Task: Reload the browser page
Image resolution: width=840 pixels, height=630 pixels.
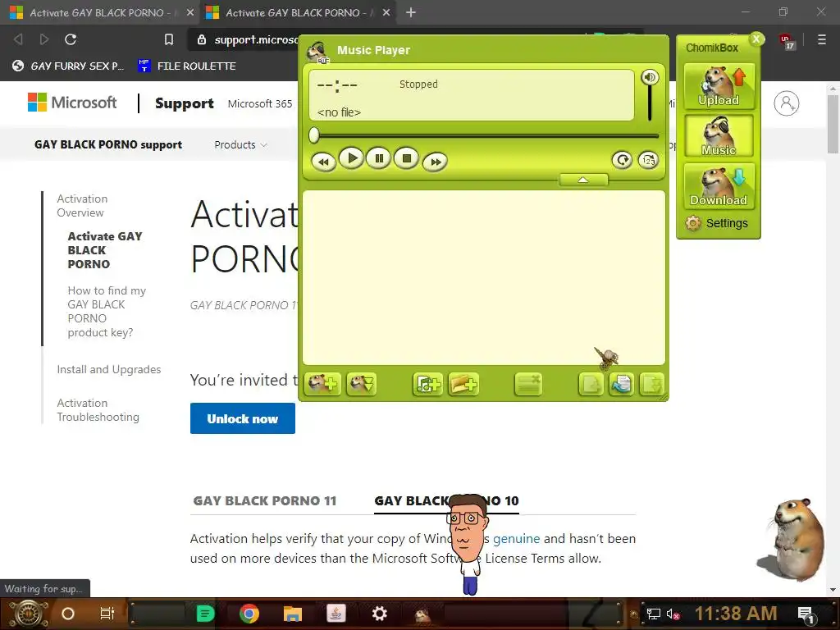Action: 71,39
